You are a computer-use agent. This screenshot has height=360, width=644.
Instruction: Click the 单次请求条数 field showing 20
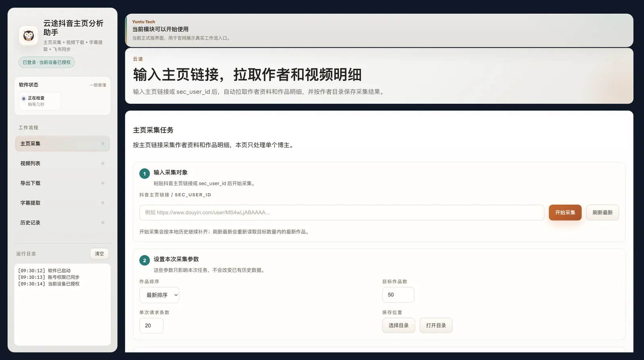pyautogui.click(x=151, y=325)
